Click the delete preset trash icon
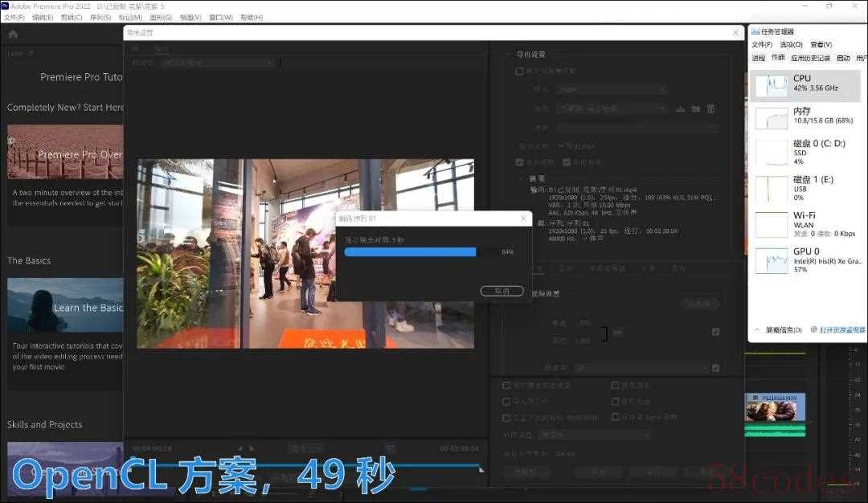 [710, 108]
